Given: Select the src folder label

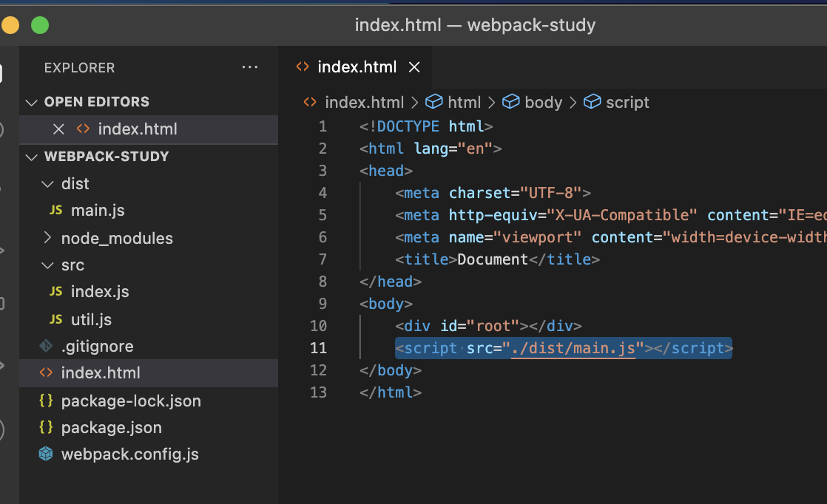Looking at the screenshot, I should [x=72, y=265].
